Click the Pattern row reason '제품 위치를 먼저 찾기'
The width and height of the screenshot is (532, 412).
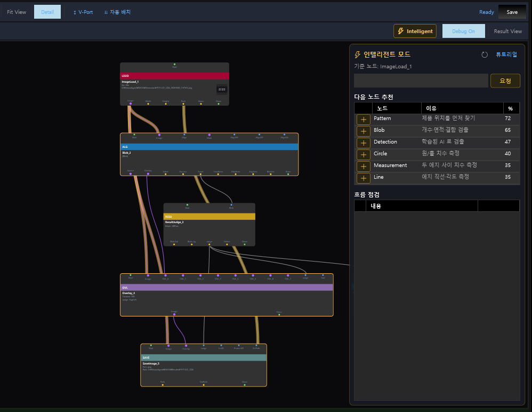(x=448, y=118)
